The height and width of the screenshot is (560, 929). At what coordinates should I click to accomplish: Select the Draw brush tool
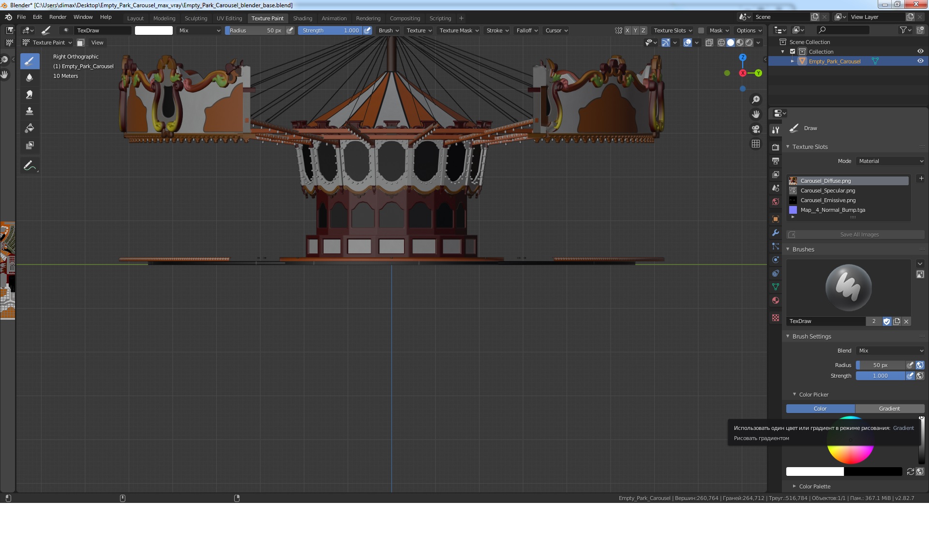click(x=30, y=61)
